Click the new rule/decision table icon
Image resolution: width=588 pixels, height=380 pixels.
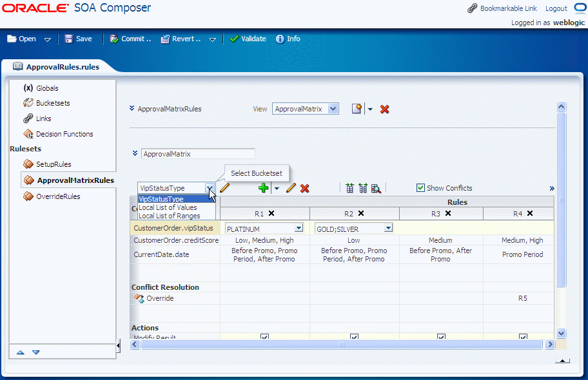point(357,109)
